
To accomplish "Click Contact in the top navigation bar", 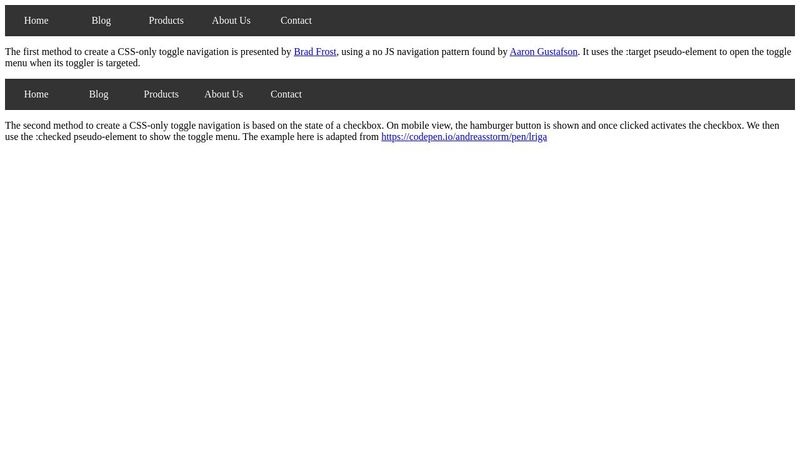I will tap(296, 20).
